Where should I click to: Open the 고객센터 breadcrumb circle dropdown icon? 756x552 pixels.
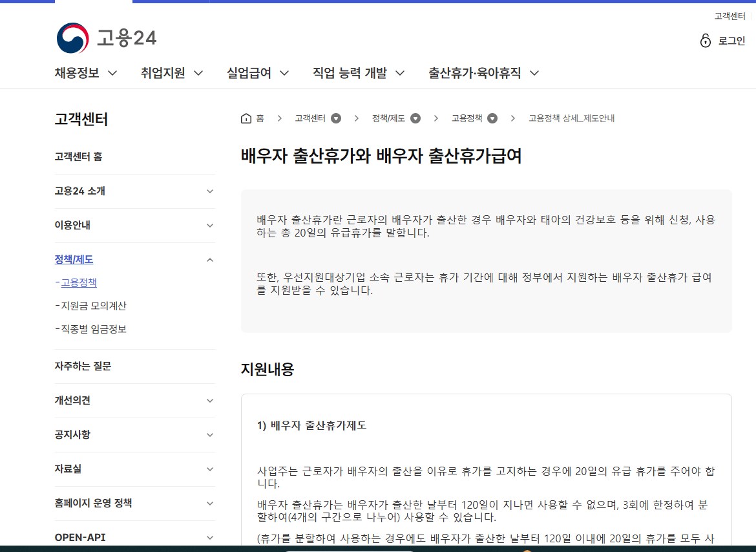[x=336, y=118]
